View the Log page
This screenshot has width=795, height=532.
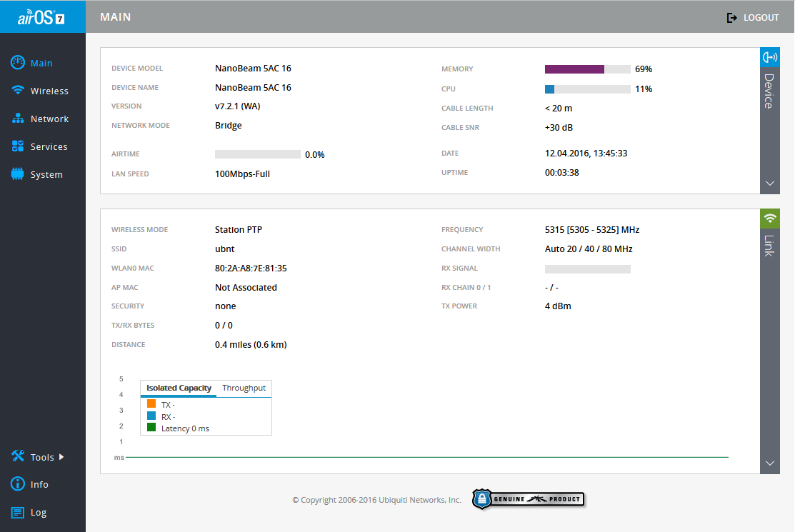pos(38,512)
